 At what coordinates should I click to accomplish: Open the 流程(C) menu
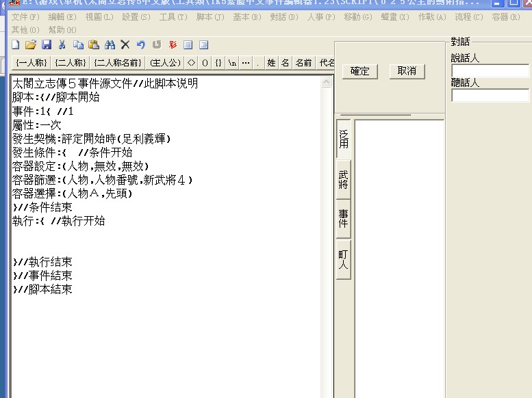[x=469, y=17]
